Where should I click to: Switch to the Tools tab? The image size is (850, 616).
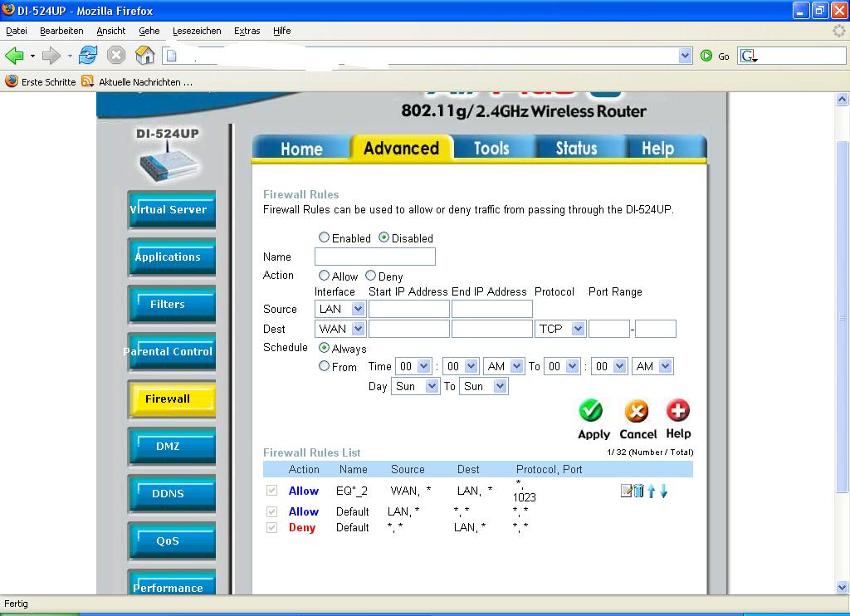tap(491, 149)
